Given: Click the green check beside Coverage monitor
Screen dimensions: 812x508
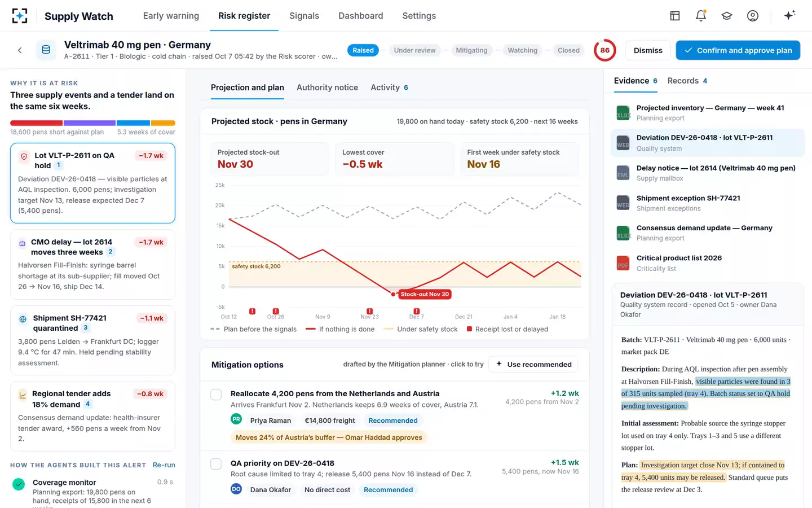Looking at the screenshot, I should pyautogui.click(x=19, y=484).
